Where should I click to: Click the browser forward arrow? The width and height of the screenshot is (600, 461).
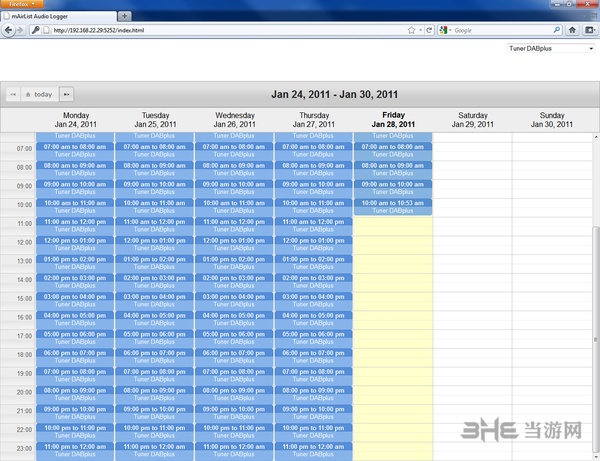pos(20,30)
